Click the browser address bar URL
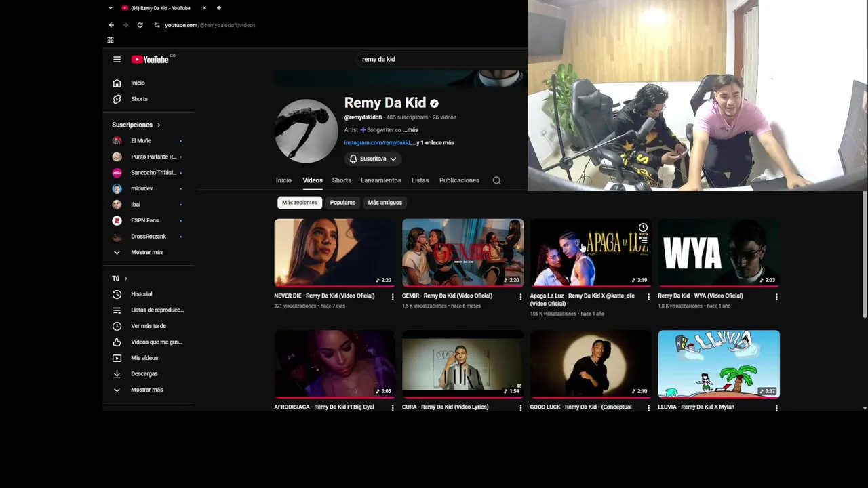 (x=210, y=25)
